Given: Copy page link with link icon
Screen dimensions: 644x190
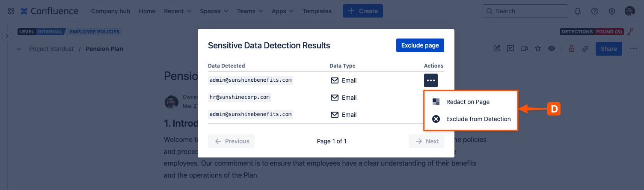Looking at the screenshot, I should 585,49.
